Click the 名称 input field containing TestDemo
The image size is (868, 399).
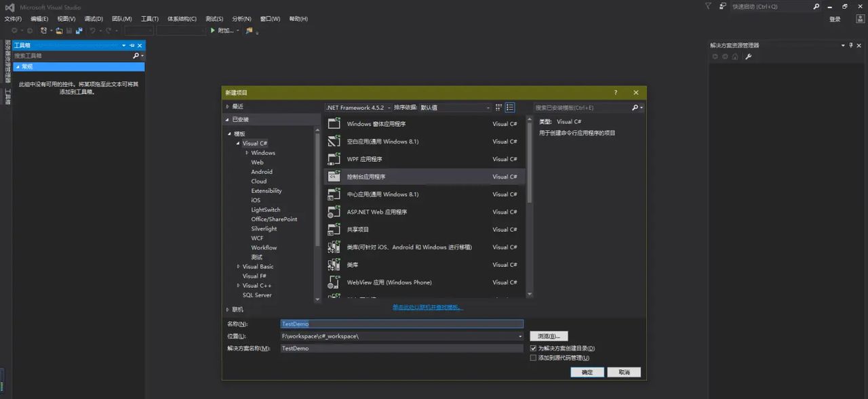[x=401, y=324]
